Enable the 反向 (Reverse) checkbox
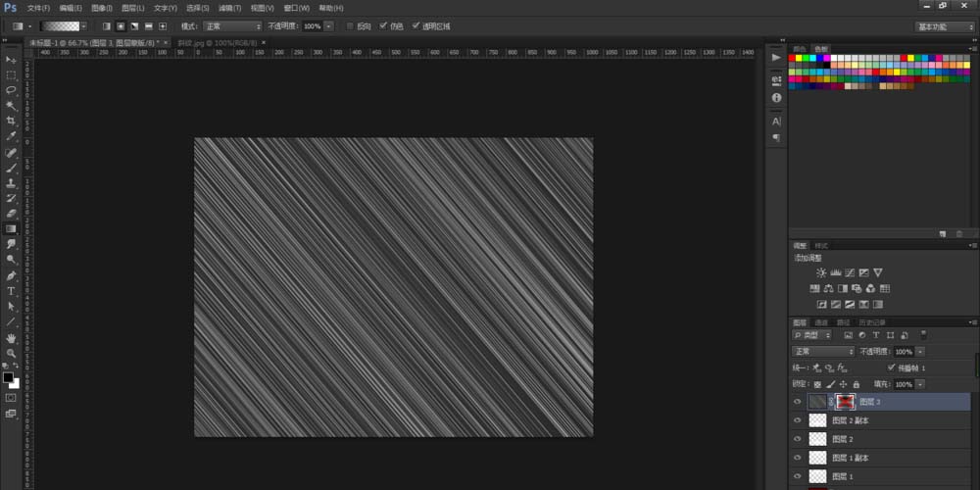The height and width of the screenshot is (490, 980). click(351, 26)
